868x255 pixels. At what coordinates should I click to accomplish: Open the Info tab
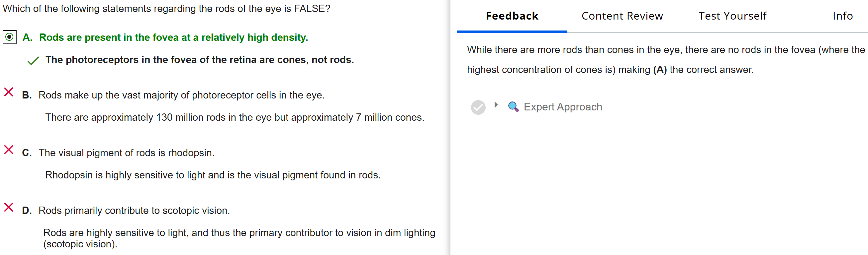pos(842,16)
